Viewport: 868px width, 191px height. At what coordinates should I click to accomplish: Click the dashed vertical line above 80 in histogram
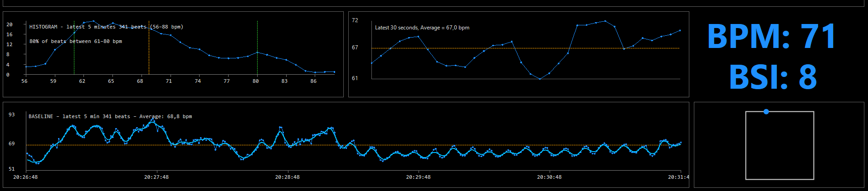(257, 36)
